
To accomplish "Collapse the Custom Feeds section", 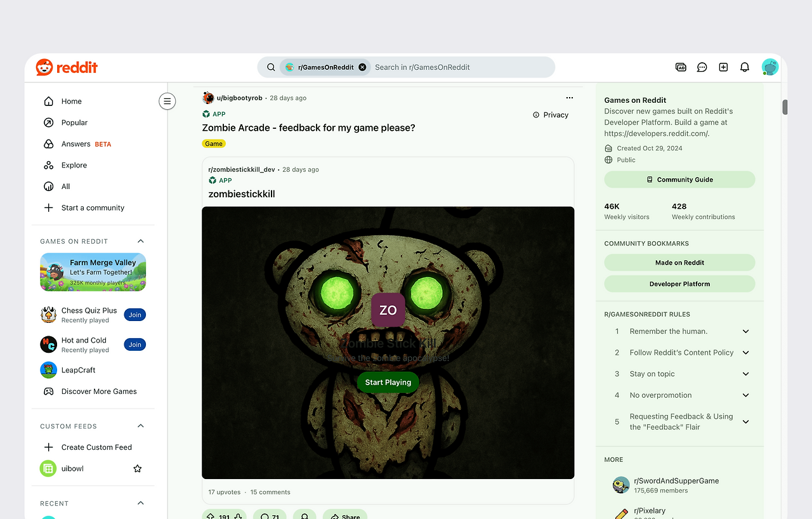I will (141, 426).
